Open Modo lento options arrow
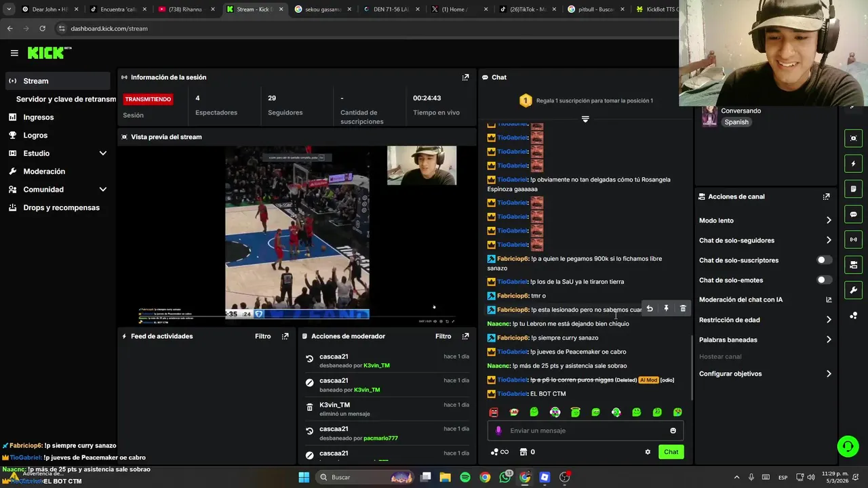The width and height of the screenshot is (868, 488). [829, 220]
